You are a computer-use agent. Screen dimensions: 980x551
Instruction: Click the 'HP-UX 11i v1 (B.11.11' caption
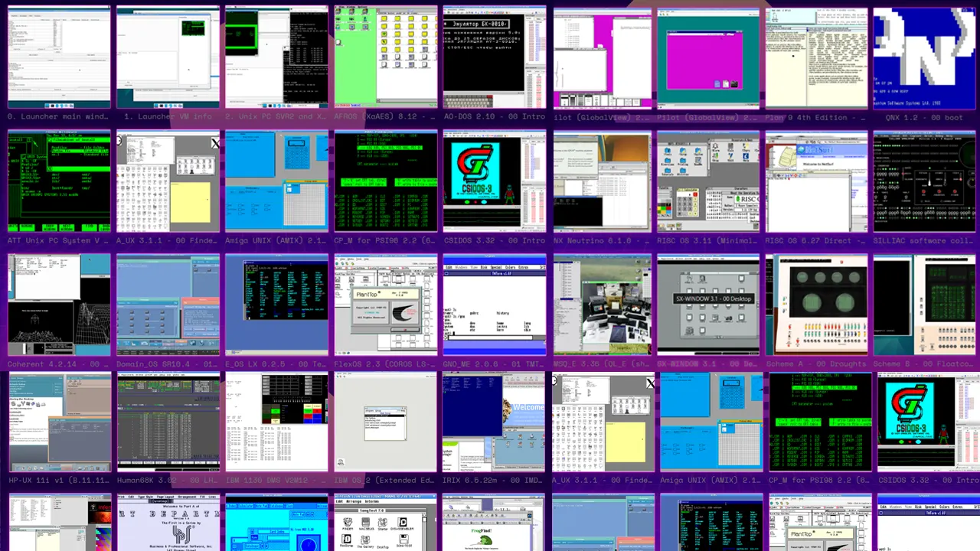click(x=59, y=481)
